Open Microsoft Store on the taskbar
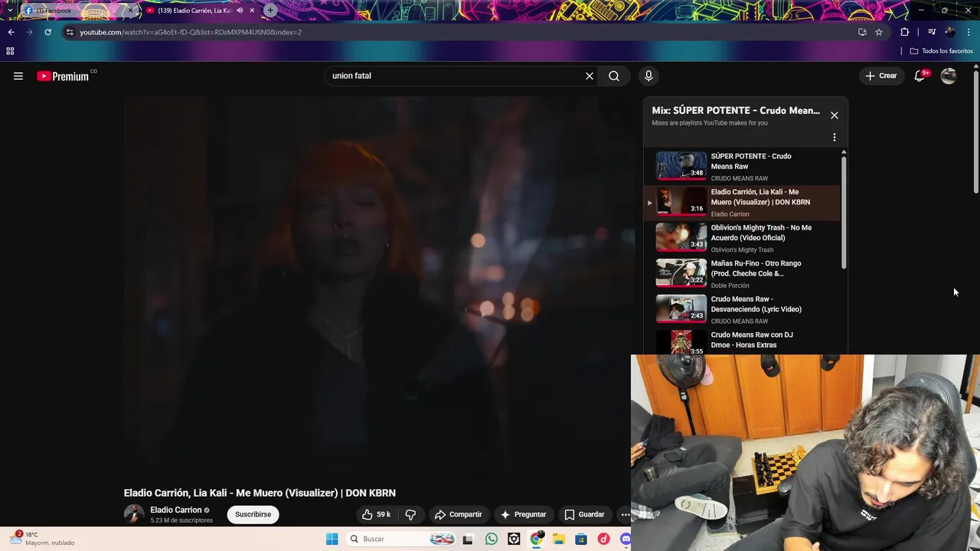 (581, 539)
